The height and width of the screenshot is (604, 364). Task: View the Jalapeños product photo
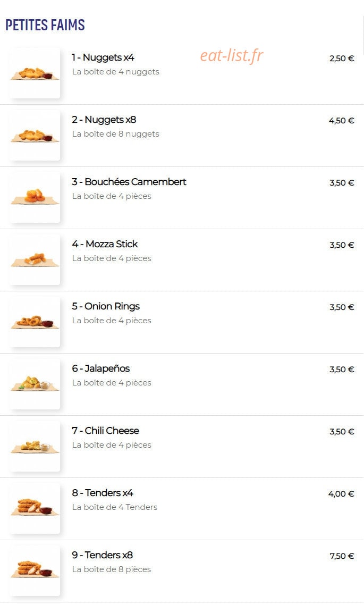(x=35, y=384)
